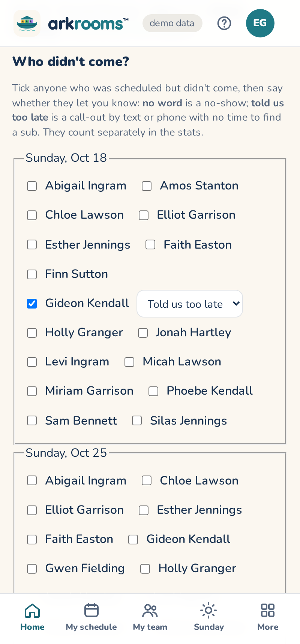The width and height of the screenshot is (300, 644).
Task: Tick Jonah Hartley checkbox
Action: [143, 333]
